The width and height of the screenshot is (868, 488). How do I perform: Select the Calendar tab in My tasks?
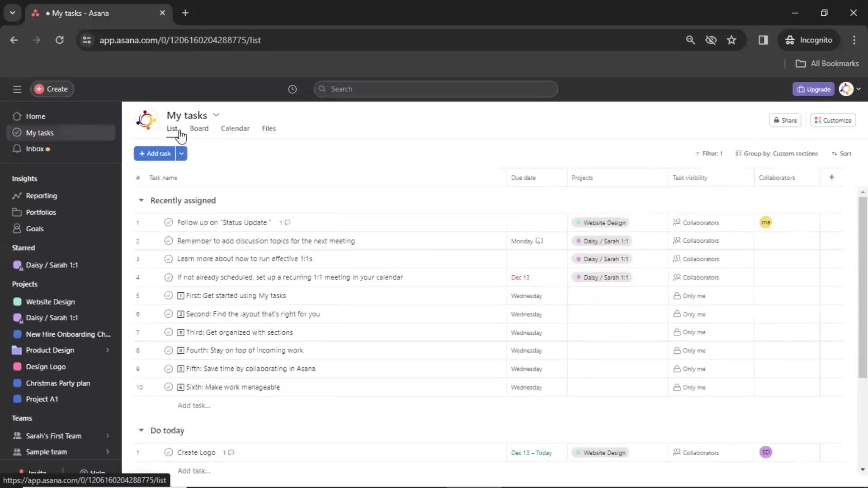[235, 128]
